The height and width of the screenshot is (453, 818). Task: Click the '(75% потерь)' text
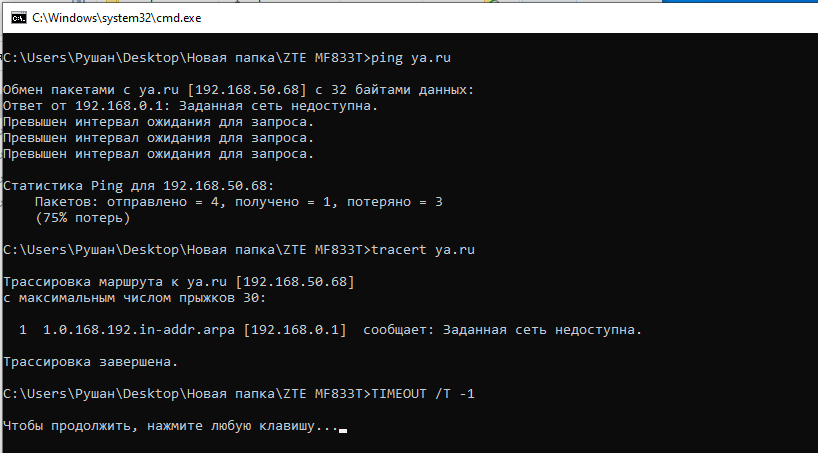click(x=82, y=218)
